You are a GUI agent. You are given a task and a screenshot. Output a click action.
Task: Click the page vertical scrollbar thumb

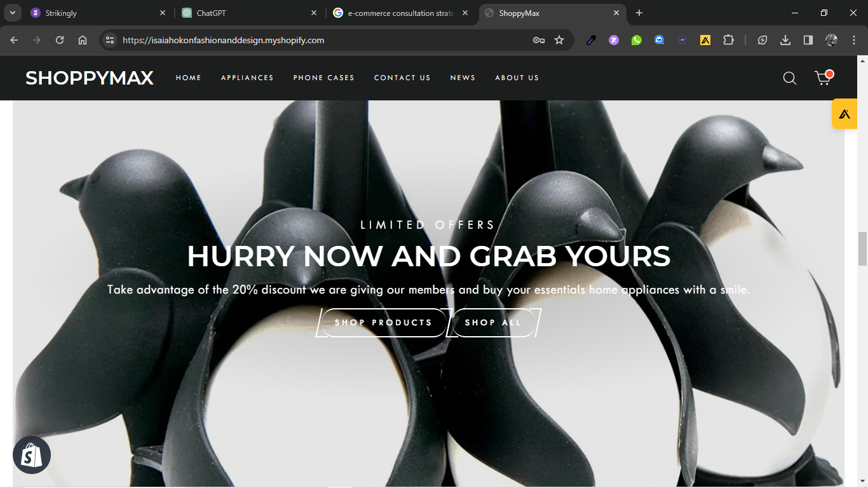coord(862,249)
